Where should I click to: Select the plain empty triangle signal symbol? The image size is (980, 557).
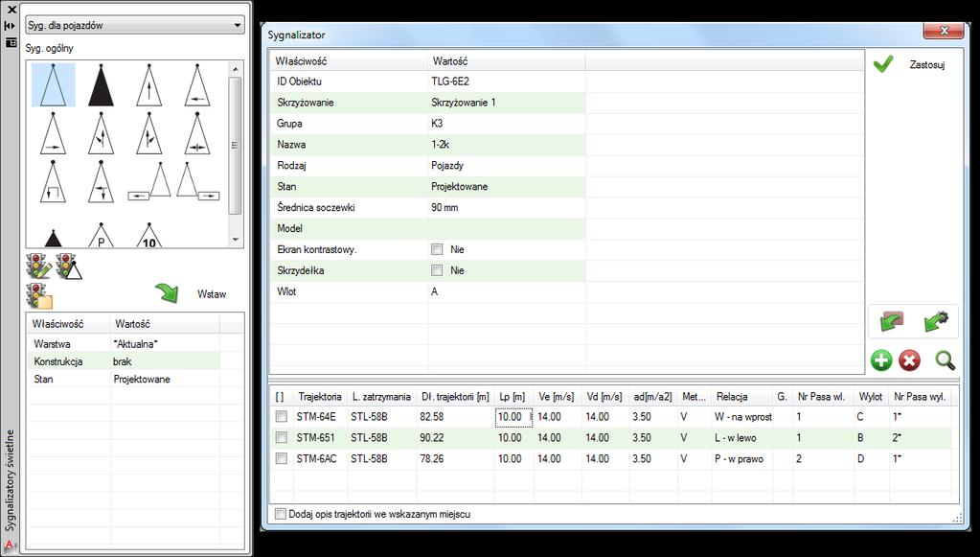(x=53, y=85)
